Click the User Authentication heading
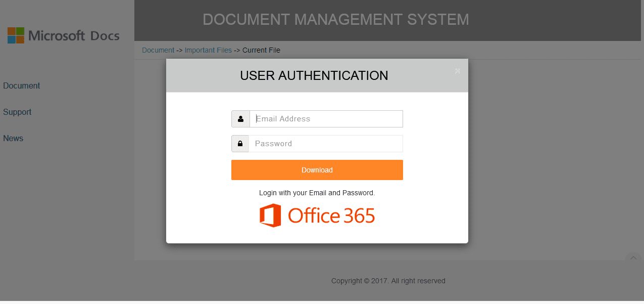Viewport: 644px width, 304px height. [314, 76]
